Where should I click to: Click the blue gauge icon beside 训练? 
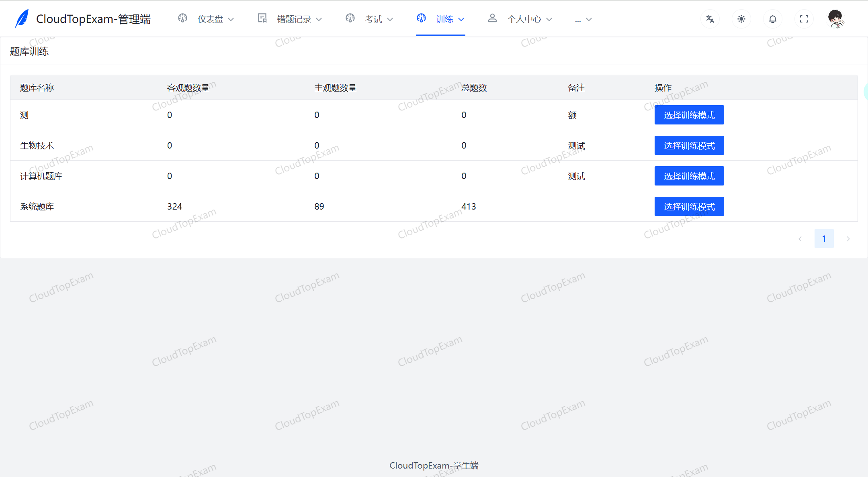point(421,18)
